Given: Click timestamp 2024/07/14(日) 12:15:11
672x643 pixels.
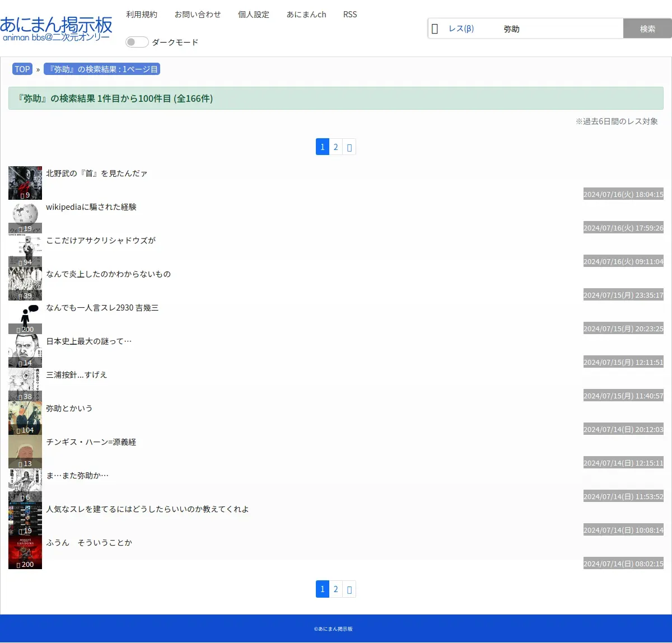Looking at the screenshot, I should click(623, 463).
